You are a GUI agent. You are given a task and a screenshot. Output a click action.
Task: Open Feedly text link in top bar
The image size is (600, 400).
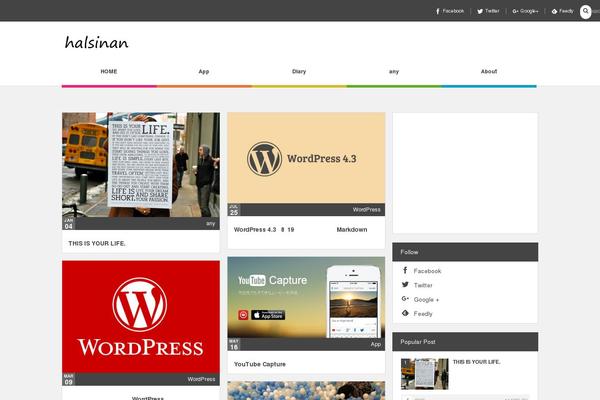[x=566, y=11]
